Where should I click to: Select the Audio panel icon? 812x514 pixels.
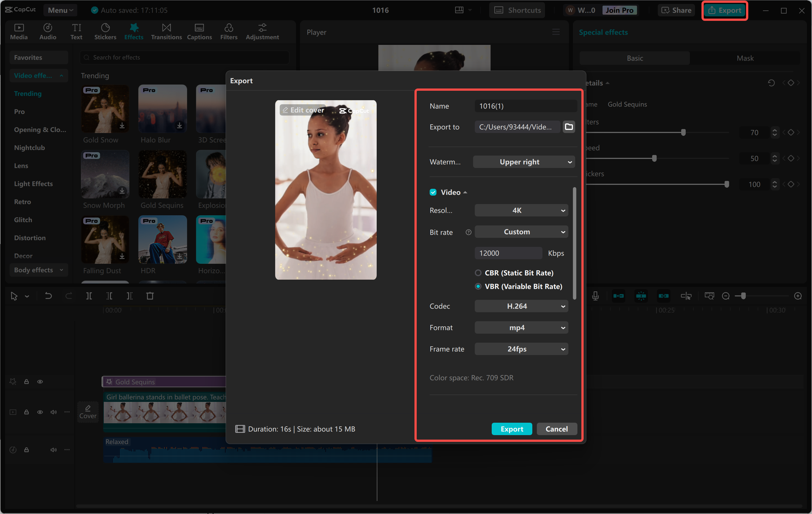[x=48, y=31]
